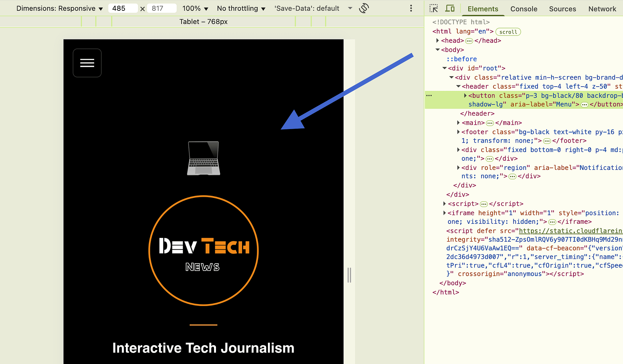Click the Dev Tech News logo
Screen dimensions: 623x364
[x=204, y=251]
